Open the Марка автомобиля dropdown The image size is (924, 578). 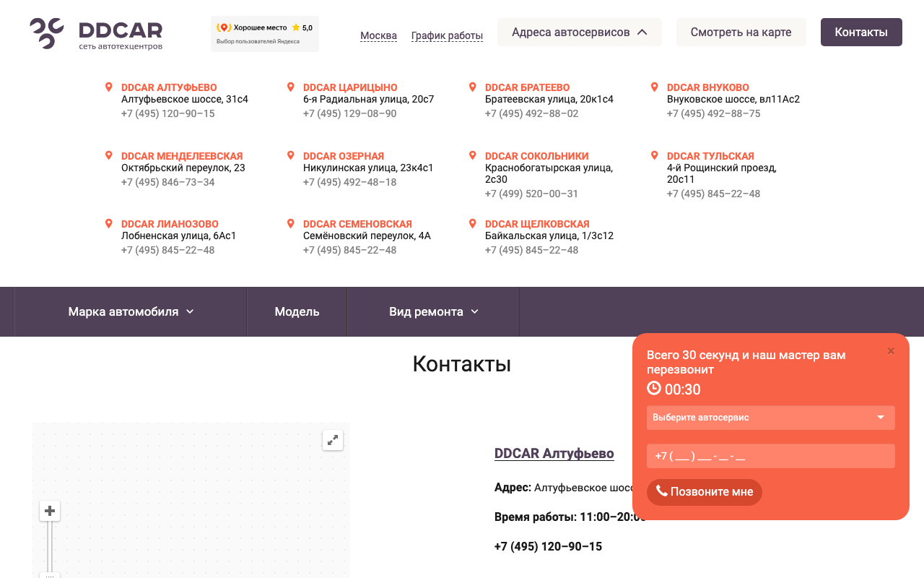pos(131,311)
